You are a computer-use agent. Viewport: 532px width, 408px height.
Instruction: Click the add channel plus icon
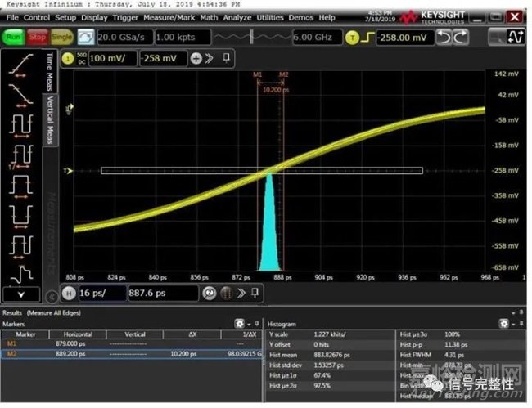[x=196, y=58]
